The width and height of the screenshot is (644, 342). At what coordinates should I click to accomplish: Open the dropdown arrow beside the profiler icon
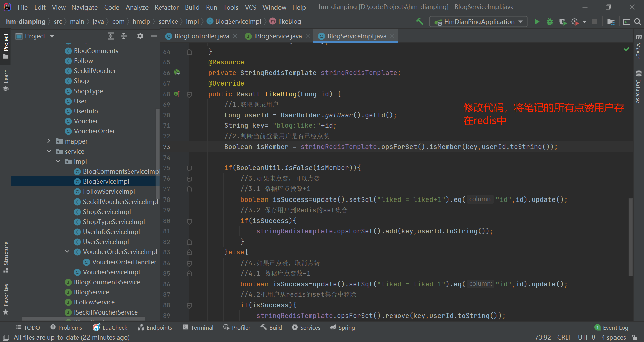[584, 22]
